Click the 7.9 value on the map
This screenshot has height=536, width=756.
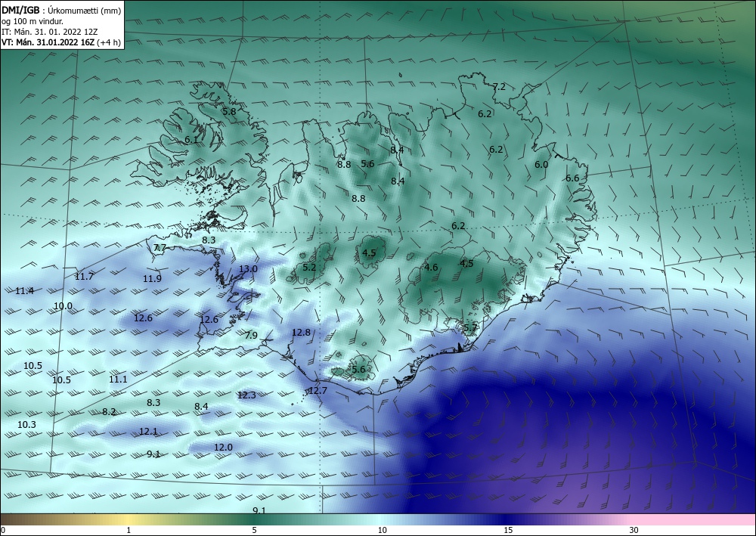pos(251,336)
